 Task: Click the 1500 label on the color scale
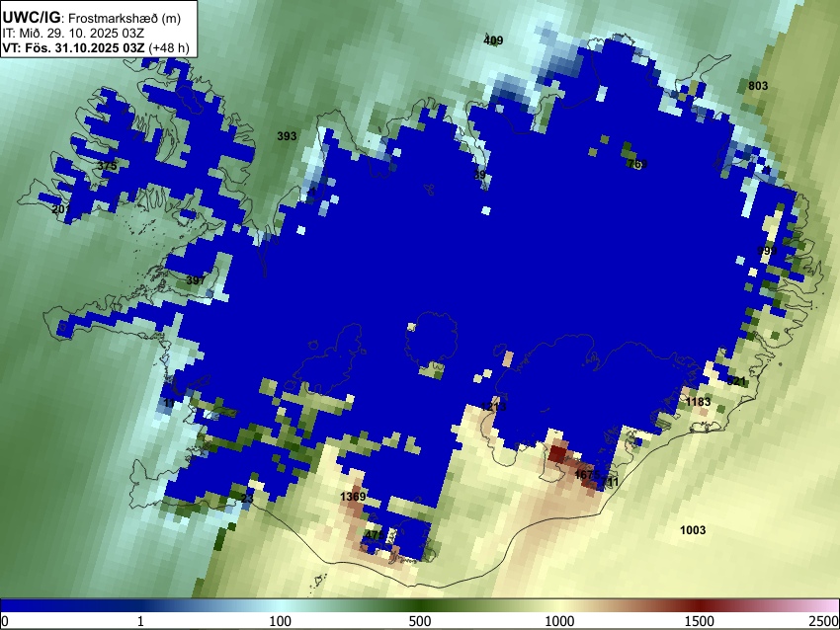[x=699, y=621]
